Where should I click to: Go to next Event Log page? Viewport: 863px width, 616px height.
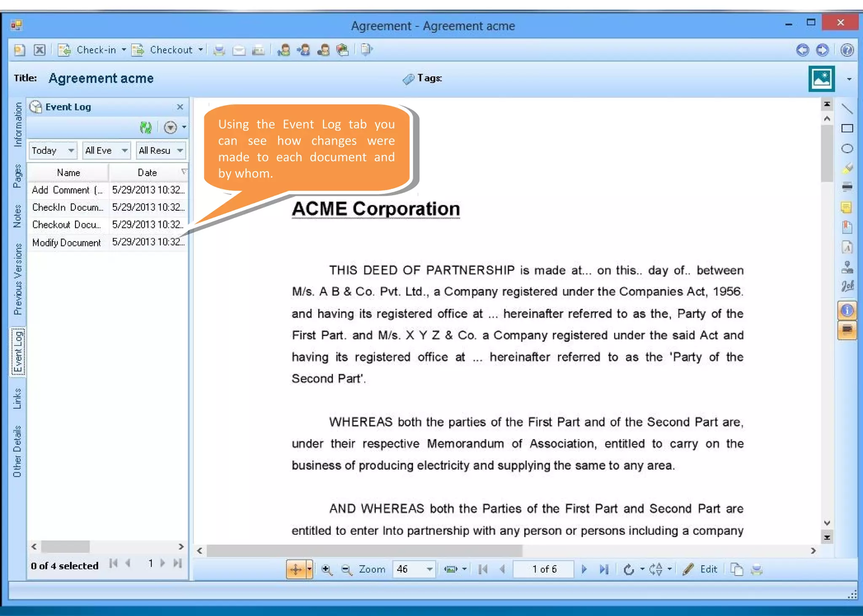163,563
